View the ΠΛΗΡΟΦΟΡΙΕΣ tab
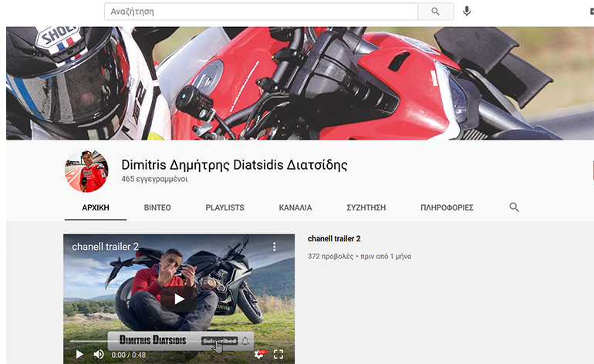This screenshot has height=364, width=594. point(447,208)
